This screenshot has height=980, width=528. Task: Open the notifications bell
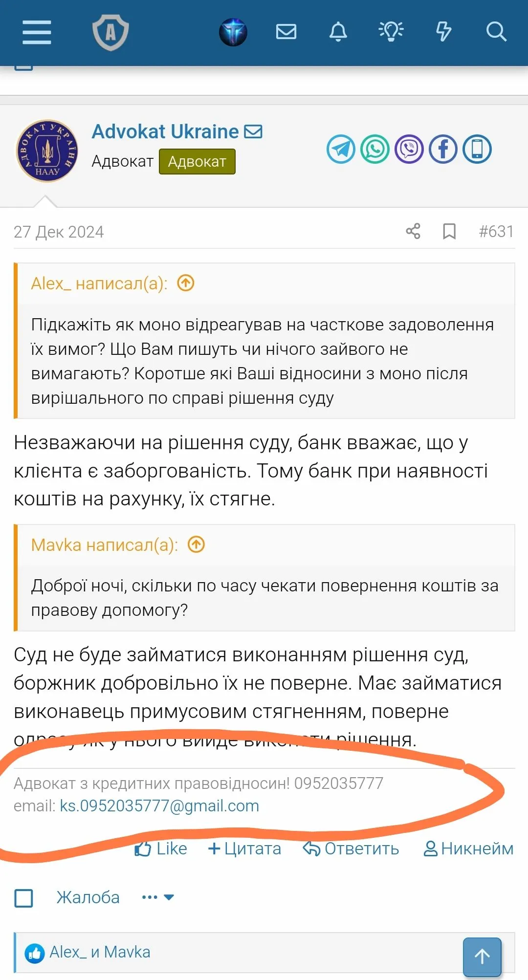pos(338,32)
